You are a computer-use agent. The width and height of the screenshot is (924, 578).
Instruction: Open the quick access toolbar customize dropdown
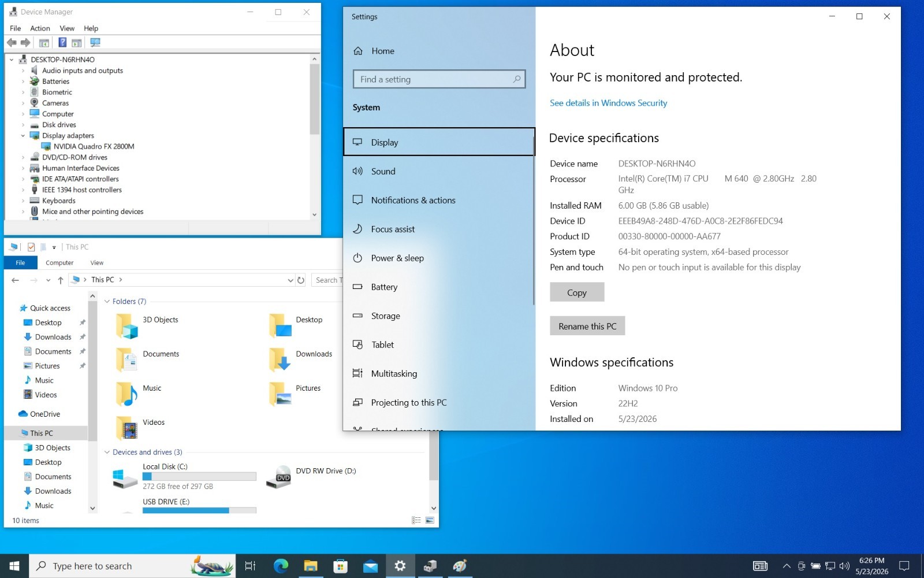coord(54,247)
